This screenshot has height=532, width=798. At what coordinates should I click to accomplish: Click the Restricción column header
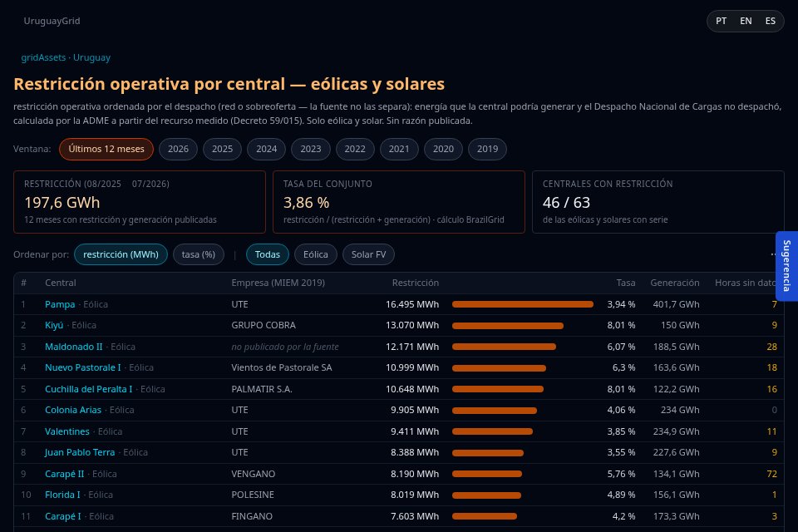tap(416, 283)
